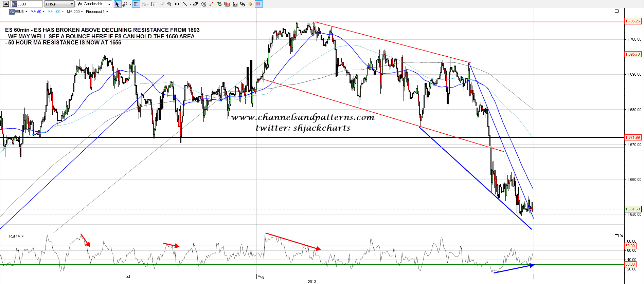
Task: Maximize the RSI indicator panel
Action: click(616, 236)
